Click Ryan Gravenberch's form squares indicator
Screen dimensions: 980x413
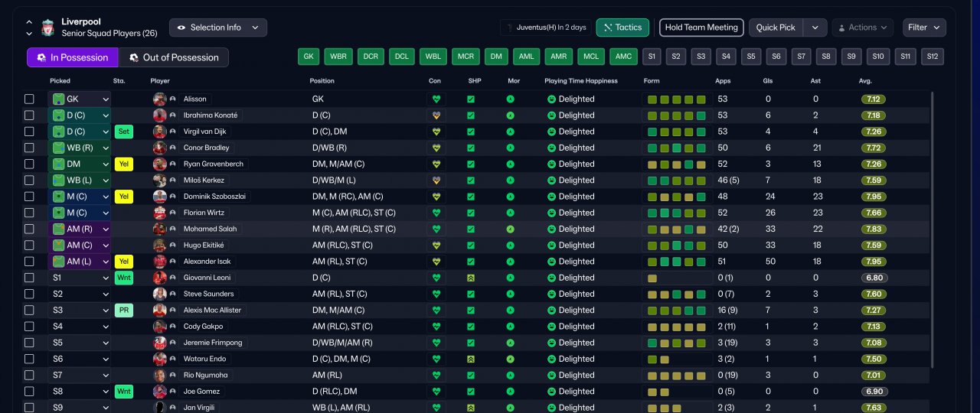pos(677,164)
